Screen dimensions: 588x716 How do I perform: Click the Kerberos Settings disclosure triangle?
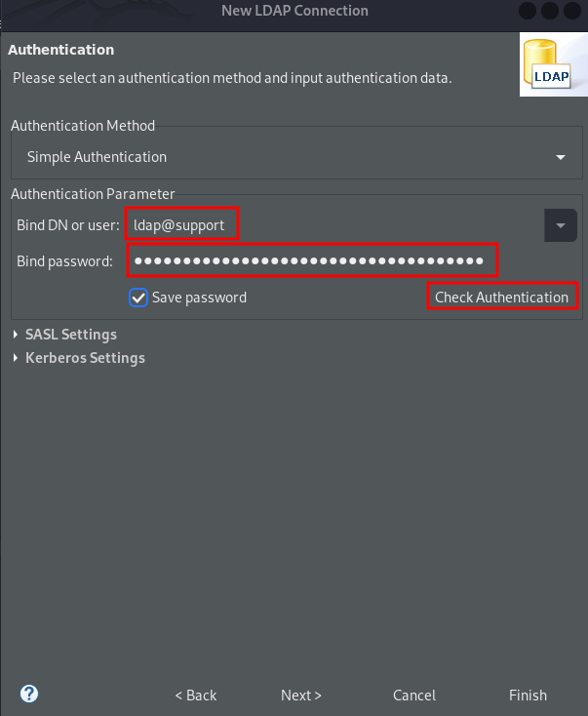click(17, 358)
